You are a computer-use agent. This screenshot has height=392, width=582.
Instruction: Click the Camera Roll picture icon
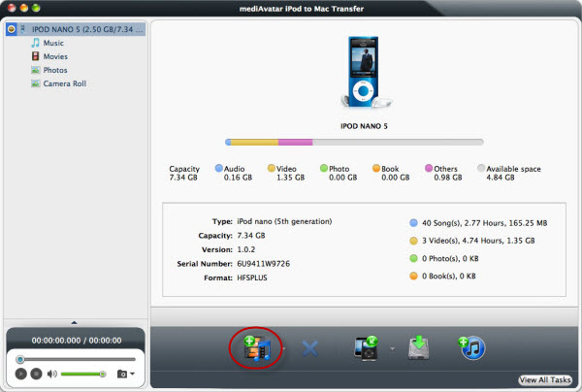click(36, 83)
